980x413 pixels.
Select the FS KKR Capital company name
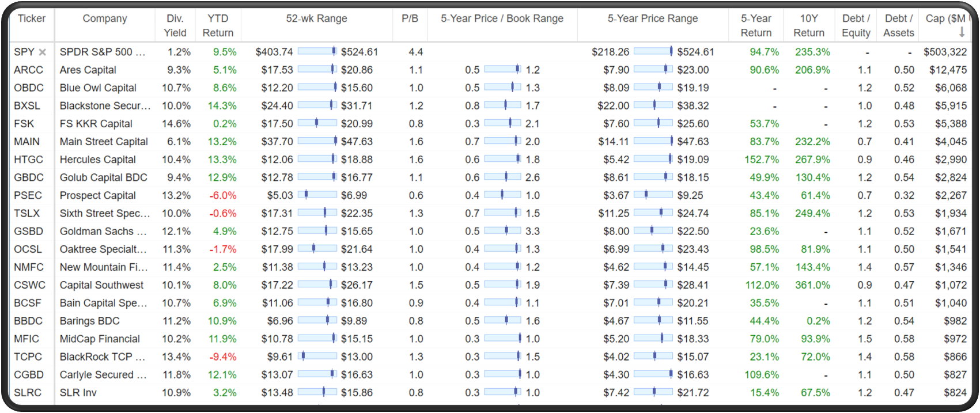pos(96,123)
